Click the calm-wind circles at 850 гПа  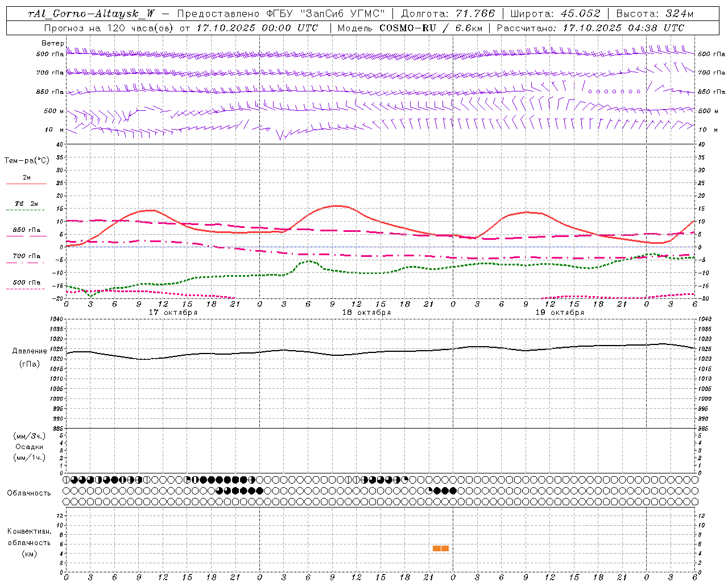pyautogui.click(x=614, y=92)
